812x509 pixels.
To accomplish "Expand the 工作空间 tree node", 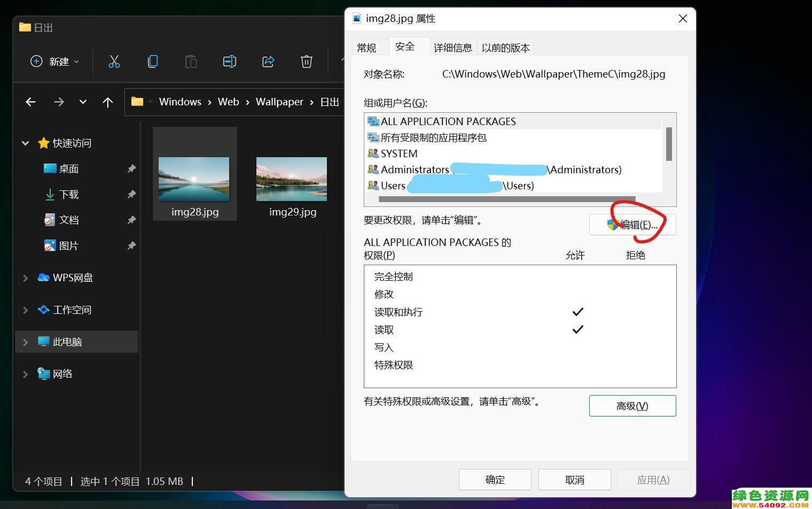I will coord(25,310).
